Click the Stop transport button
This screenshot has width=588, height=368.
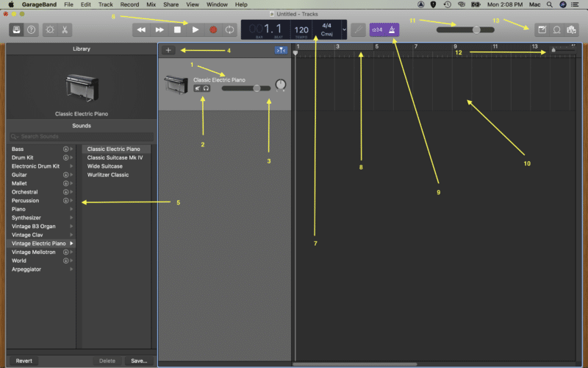pos(177,29)
